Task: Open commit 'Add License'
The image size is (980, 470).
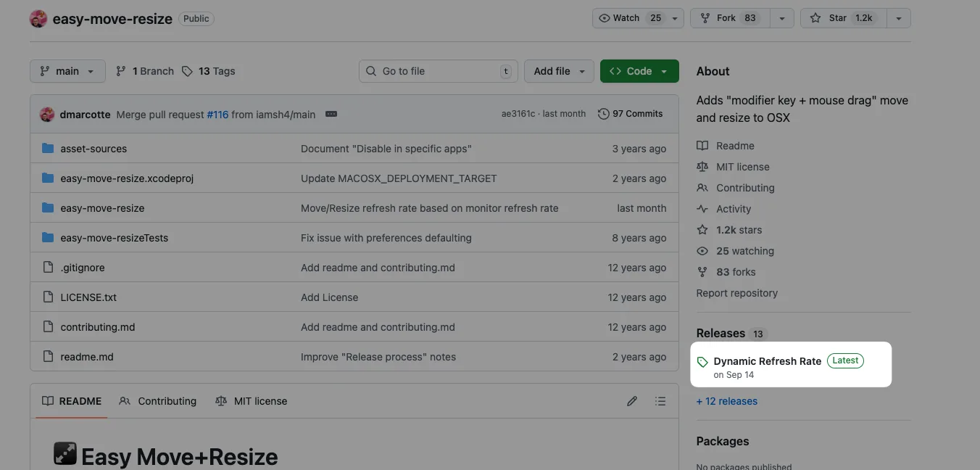Action: (329, 297)
